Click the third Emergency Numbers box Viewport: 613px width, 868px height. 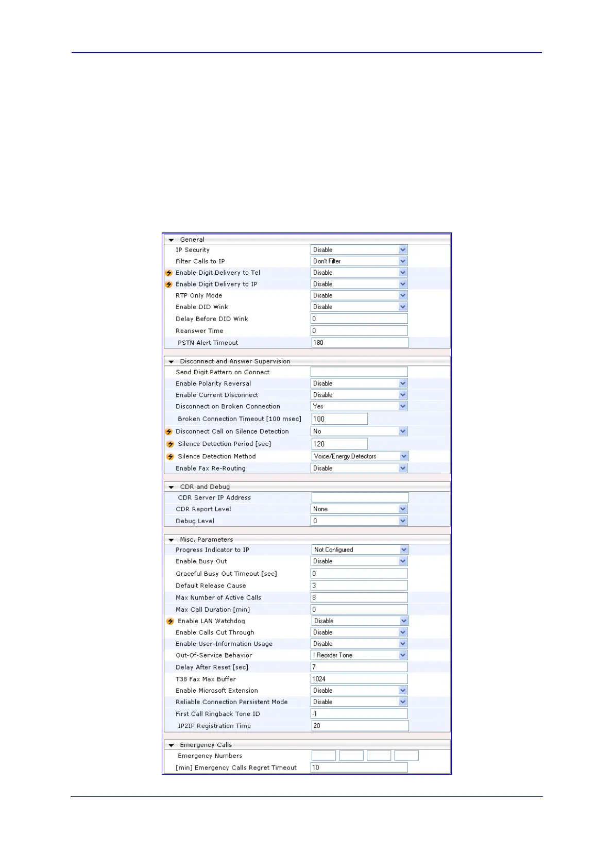point(379,756)
